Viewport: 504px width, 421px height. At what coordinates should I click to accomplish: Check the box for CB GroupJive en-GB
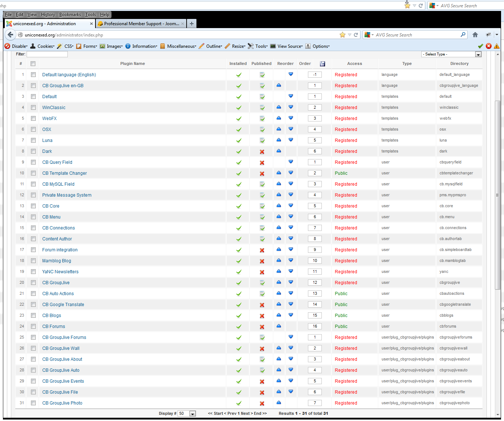pos(33,86)
